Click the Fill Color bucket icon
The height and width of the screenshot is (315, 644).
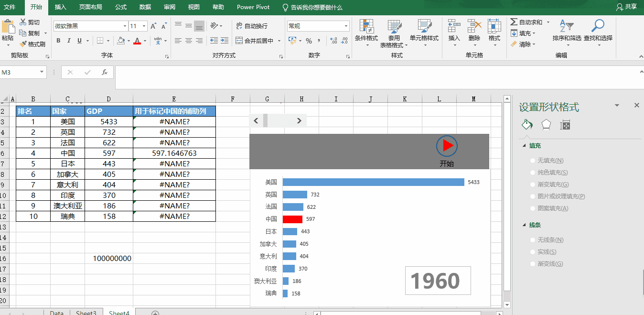(x=121, y=41)
